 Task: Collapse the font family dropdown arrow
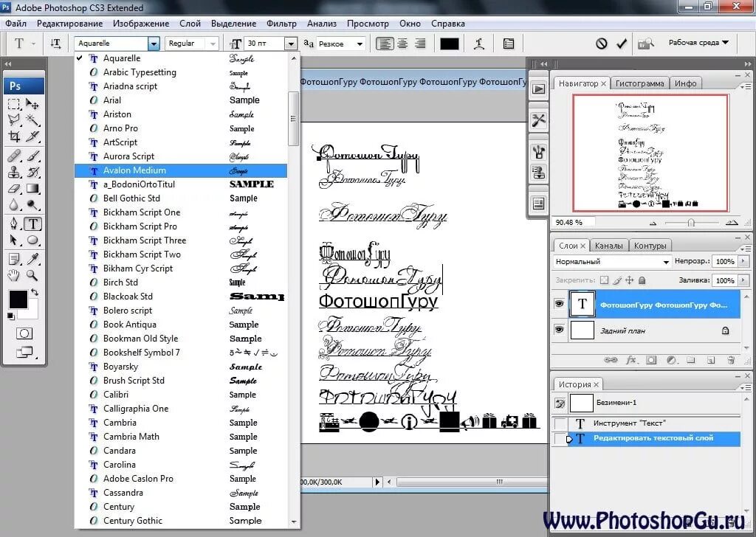click(x=154, y=44)
